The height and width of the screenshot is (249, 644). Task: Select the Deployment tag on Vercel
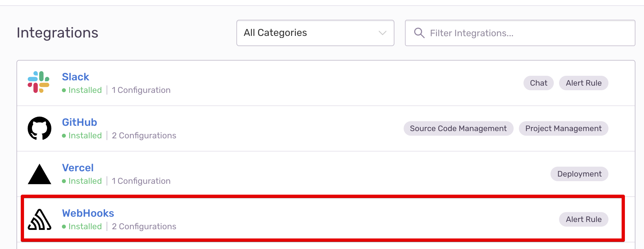[579, 174]
